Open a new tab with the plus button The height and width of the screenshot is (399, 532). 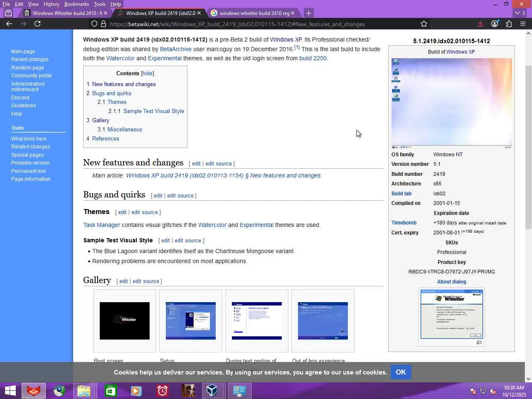point(308,13)
